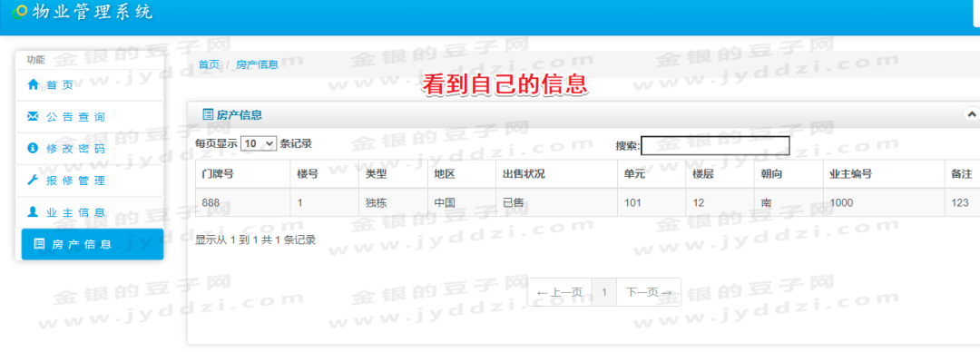980x352 pixels.
Task: Sort table by 类型 column header
Action: tap(393, 174)
